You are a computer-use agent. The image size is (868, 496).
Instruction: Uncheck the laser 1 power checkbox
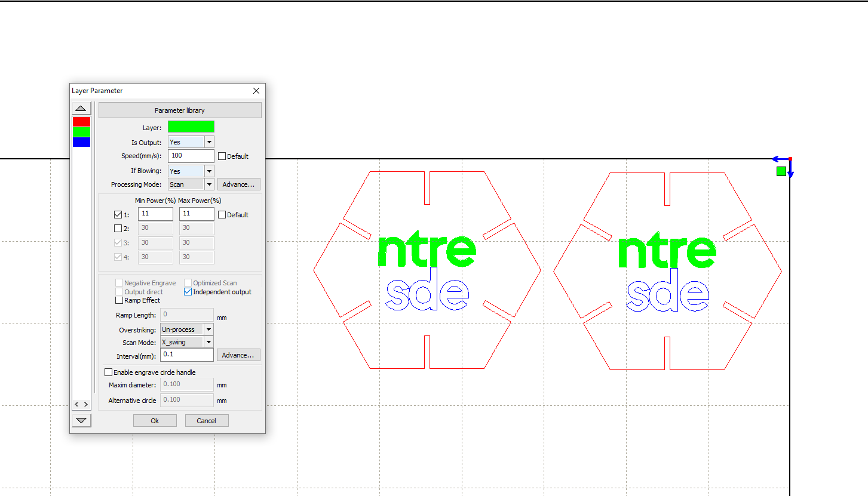pyautogui.click(x=118, y=215)
